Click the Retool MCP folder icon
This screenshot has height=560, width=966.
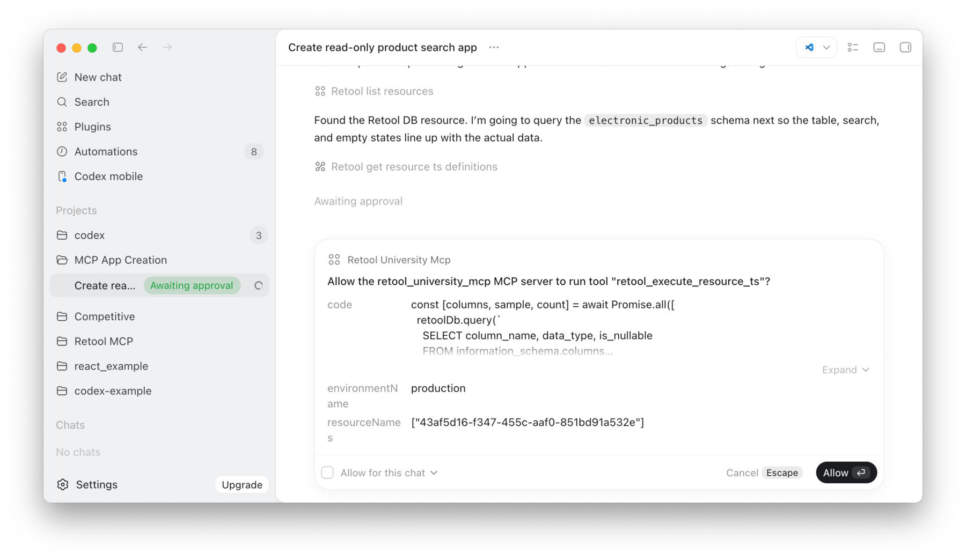(x=62, y=341)
